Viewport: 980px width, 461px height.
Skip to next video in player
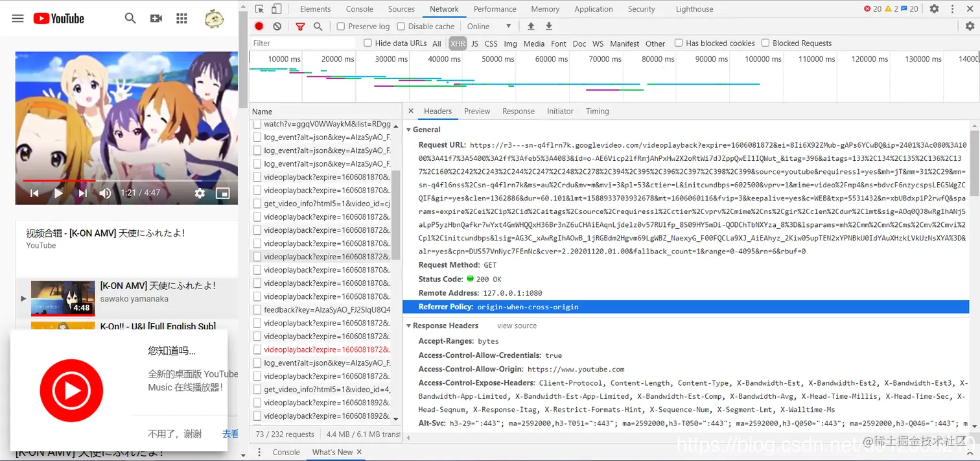coord(82,193)
